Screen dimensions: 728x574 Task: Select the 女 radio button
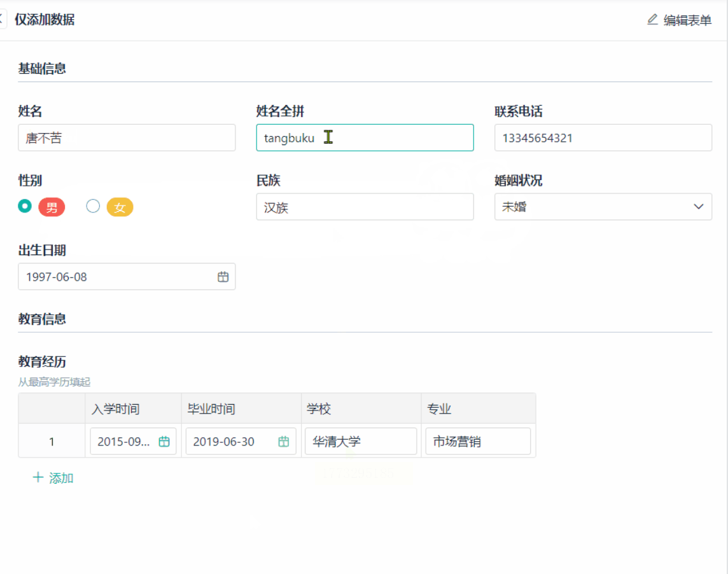coord(93,206)
